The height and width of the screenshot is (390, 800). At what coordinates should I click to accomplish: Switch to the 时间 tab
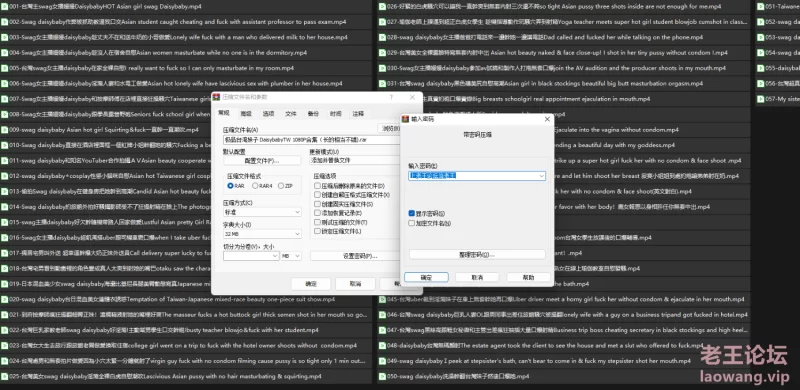click(x=336, y=114)
